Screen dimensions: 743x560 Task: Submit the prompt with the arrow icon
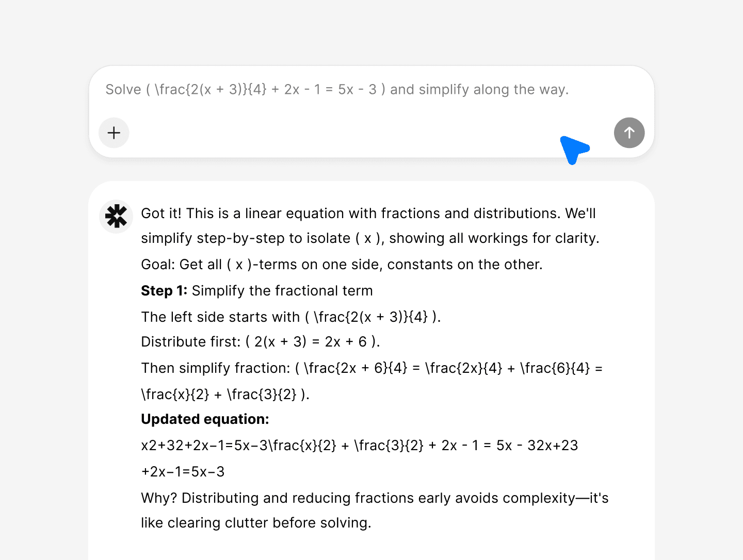click(x=629, y=133)
